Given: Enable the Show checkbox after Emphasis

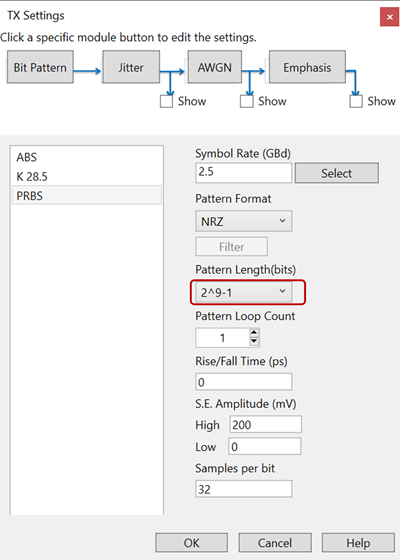Looking at the screenshot, I should click(x=356, y=101).
